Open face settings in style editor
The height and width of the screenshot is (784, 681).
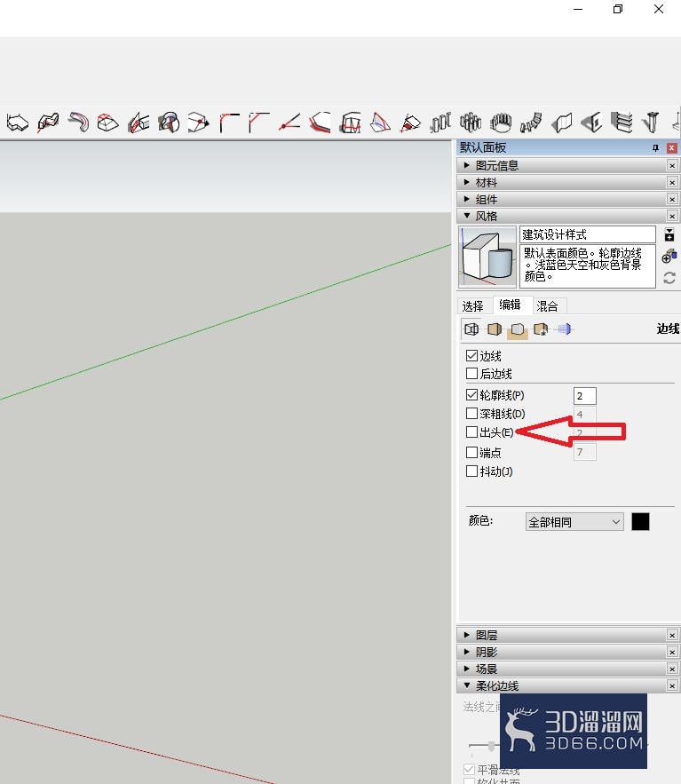[x=494, y=329]
